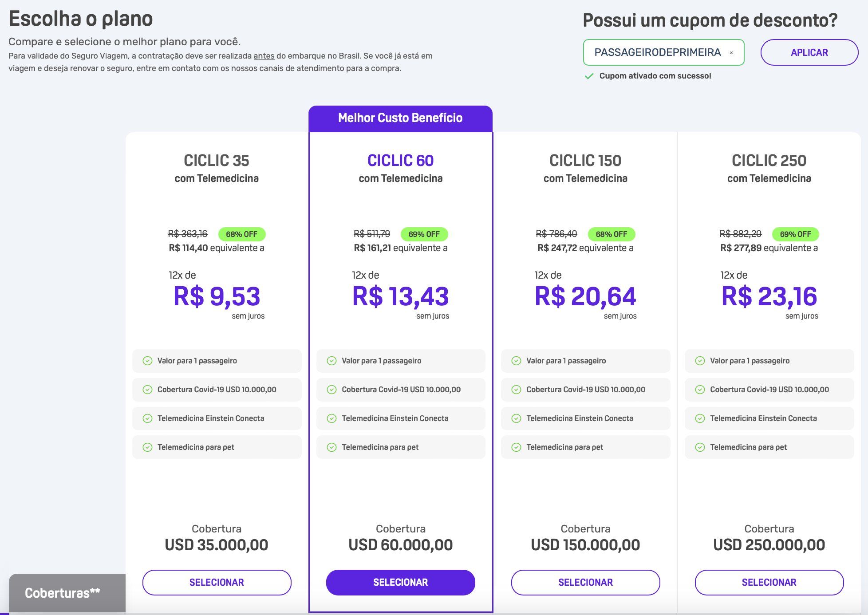The width and height of the screenshot is (868, 615).
Task: Select the CICLIC 60 plan
Action: 400,582
